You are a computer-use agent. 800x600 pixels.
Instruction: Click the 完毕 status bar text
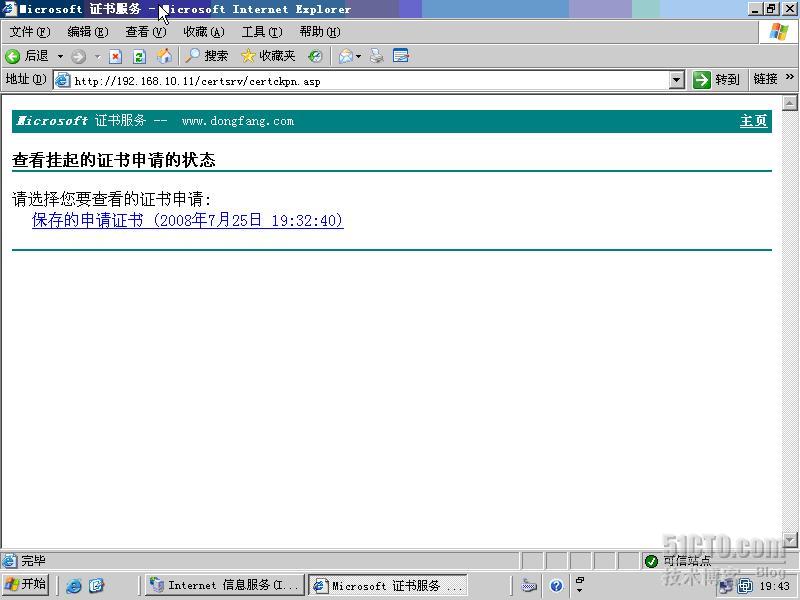33,561
